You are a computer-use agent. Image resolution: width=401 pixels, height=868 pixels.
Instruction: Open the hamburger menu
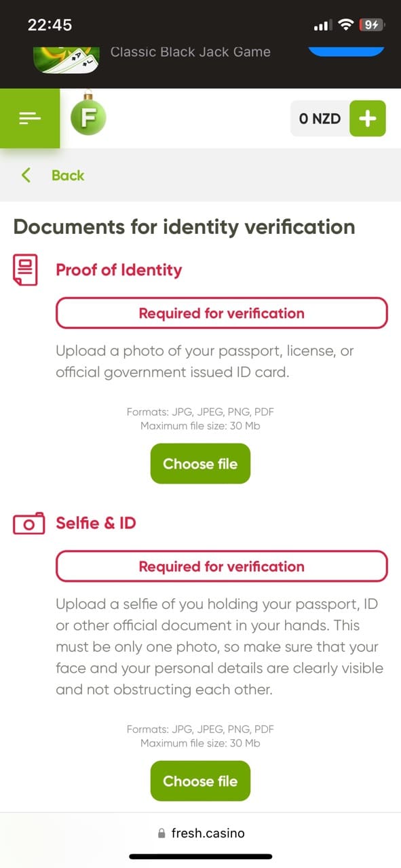pos(30,118)
